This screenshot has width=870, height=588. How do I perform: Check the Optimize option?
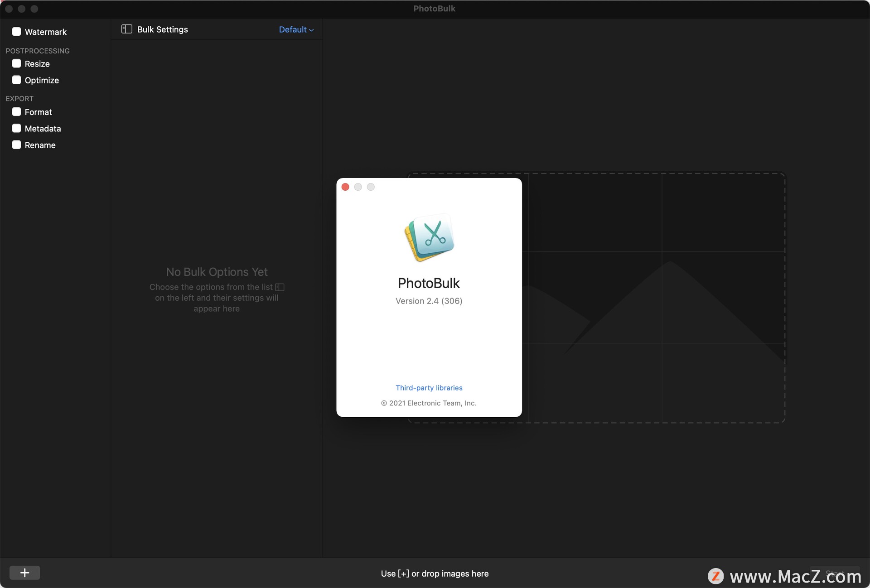[x=16, y=80]
